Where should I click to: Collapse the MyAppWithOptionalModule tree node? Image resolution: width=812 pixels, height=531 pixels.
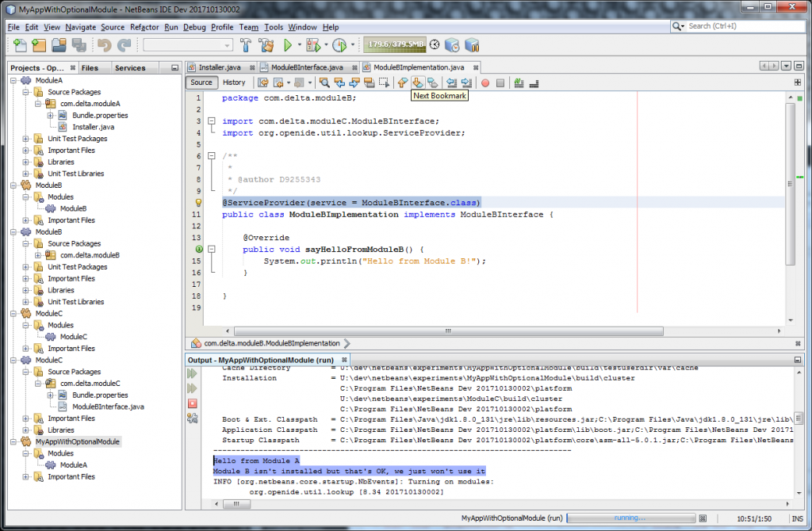(x=14, y=441)
